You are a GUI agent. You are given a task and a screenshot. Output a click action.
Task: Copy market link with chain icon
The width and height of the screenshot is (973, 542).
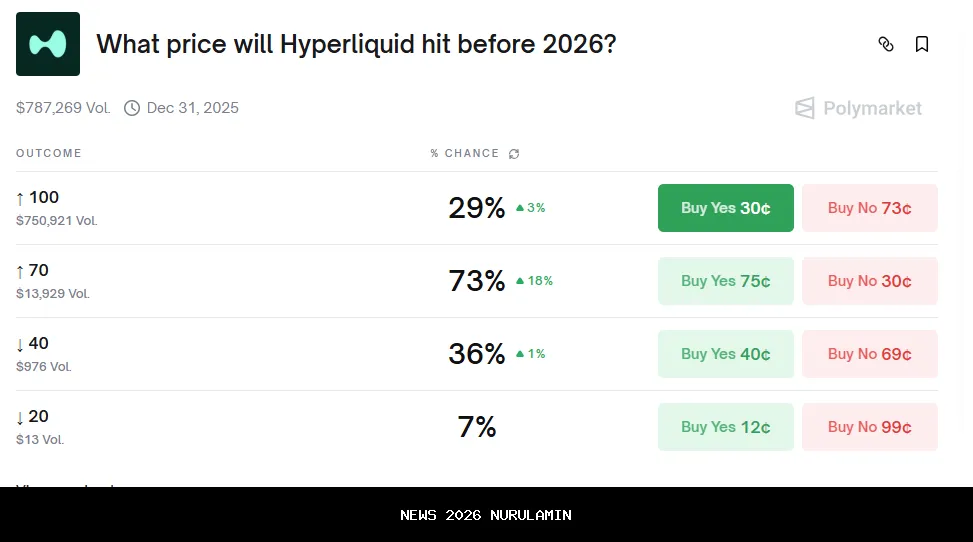[886, 44]
